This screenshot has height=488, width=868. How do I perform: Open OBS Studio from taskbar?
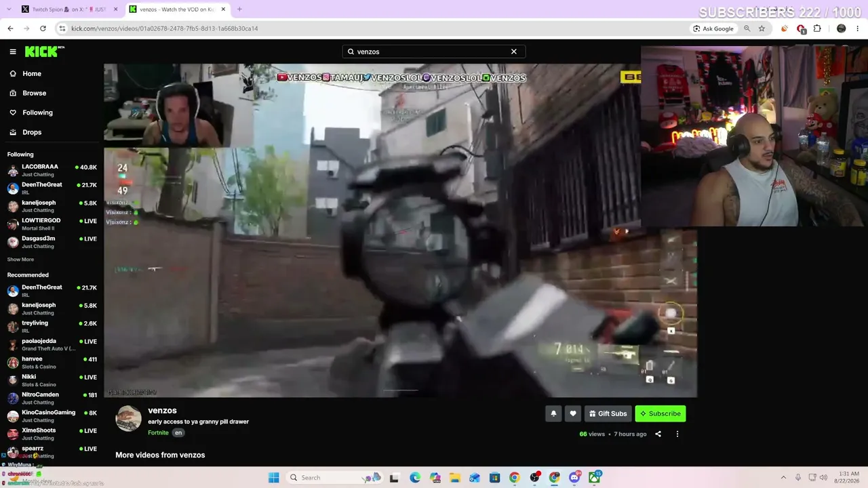point(534,478)
